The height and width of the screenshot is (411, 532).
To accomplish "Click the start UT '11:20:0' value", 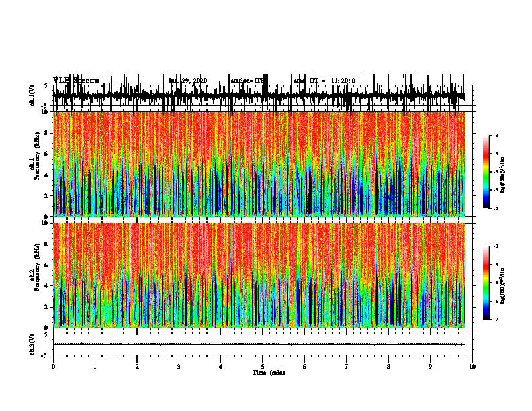I will coord(343,81).
